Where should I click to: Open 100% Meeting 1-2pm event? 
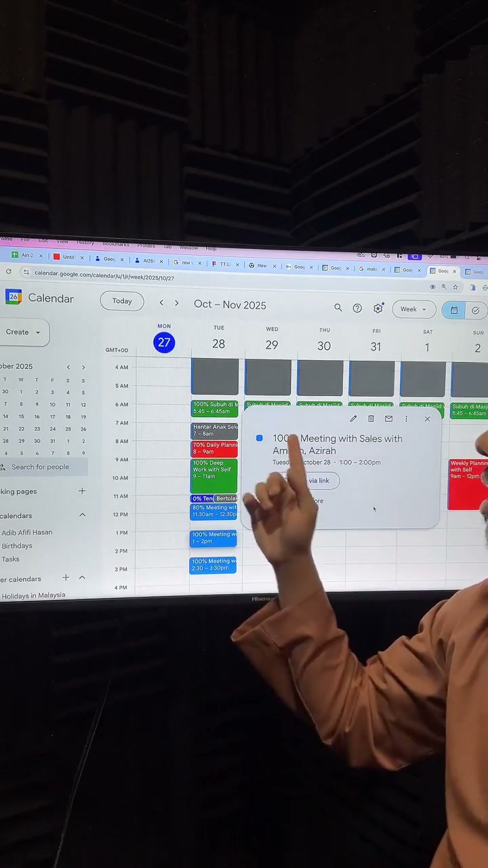[x=213, y=538]
